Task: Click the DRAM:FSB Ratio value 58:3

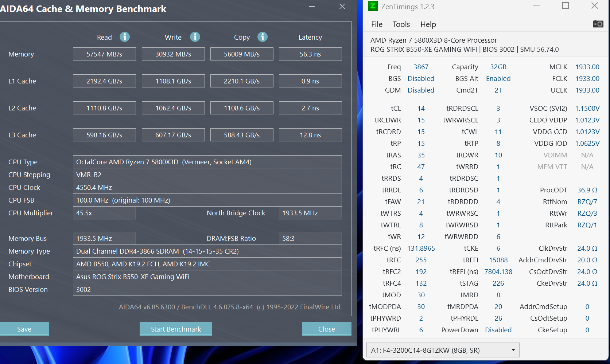Action: [x=310, y=238]
